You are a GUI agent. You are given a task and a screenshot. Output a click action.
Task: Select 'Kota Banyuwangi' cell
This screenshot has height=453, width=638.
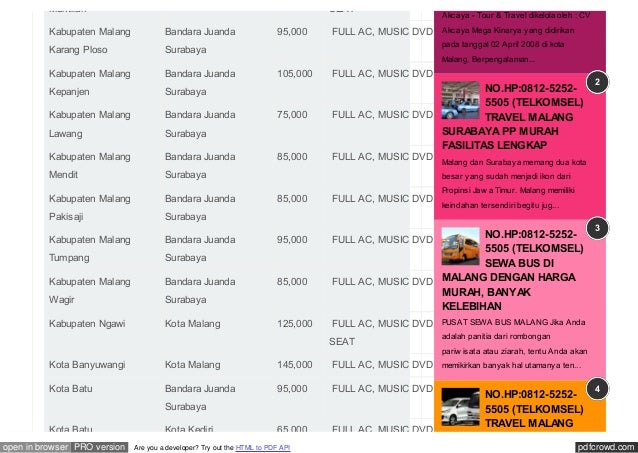click(87, 365)
